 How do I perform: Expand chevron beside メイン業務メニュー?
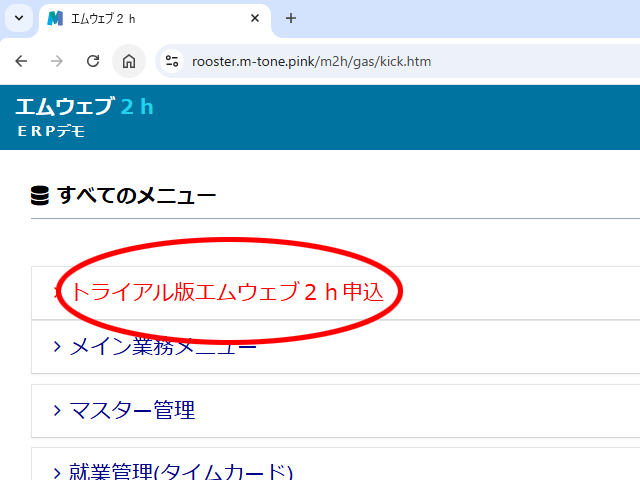(57, 347)
